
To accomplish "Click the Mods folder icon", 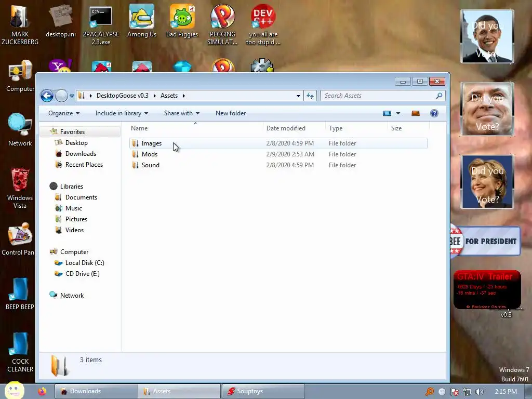I will click(x=136, y=154).
